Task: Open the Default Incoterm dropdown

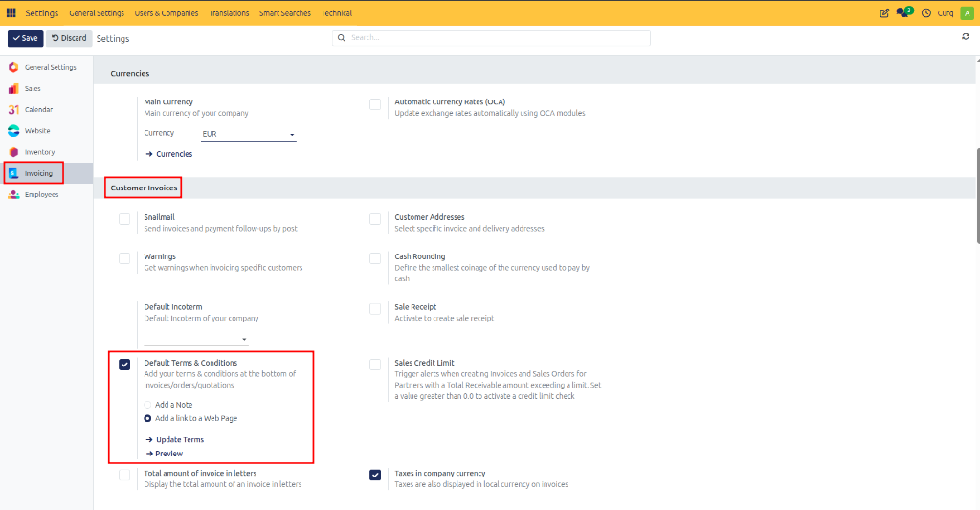Action: pyautogui.click(x=196, y=340)
